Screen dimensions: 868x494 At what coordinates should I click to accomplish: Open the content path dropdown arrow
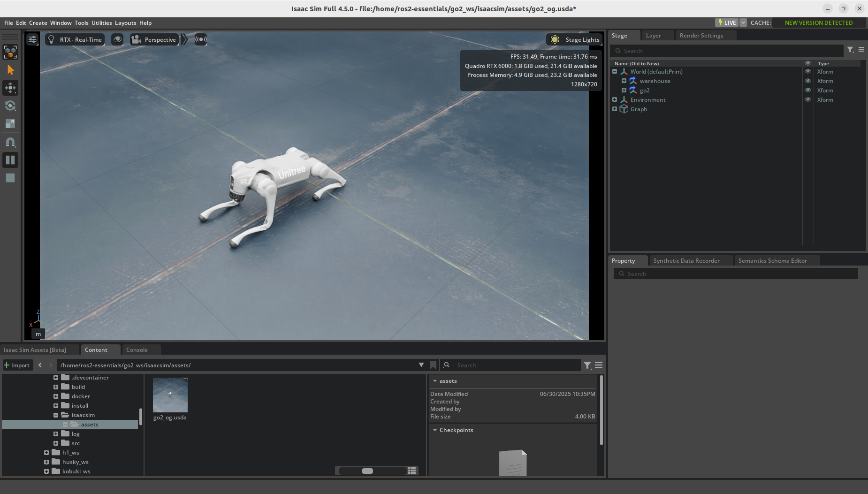[421, 365]
